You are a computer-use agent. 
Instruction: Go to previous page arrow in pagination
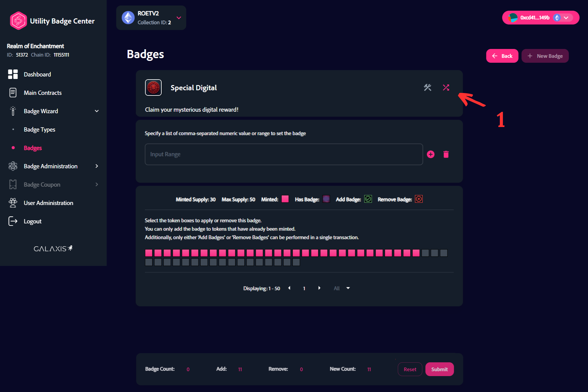tap(289, 288)
